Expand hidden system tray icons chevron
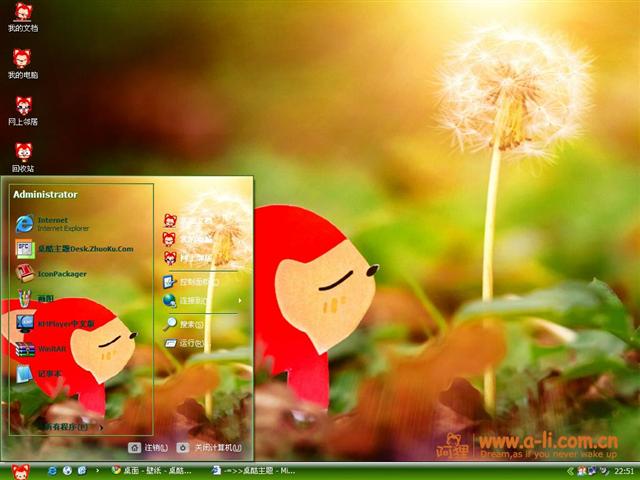The width and height of the screenshot is (640, 480). point(570,471)
